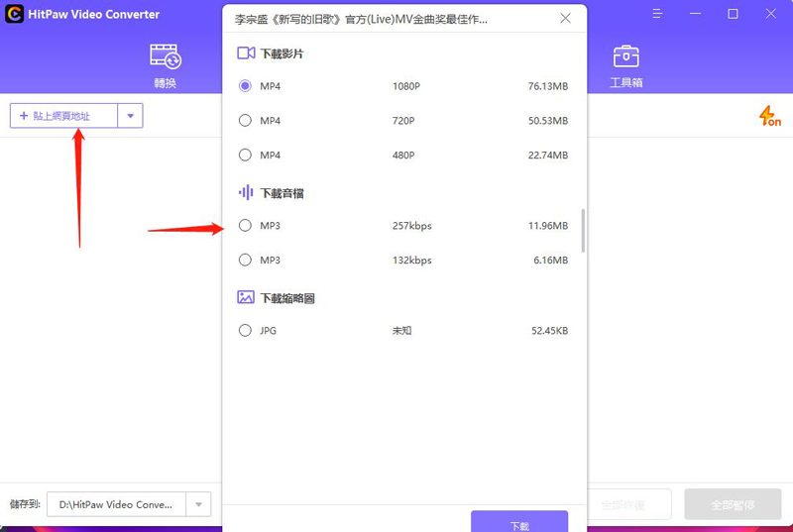Click the 下載縮略圖 section heading
The height and width of the screenshot is (532, 793).
[287, 298]
